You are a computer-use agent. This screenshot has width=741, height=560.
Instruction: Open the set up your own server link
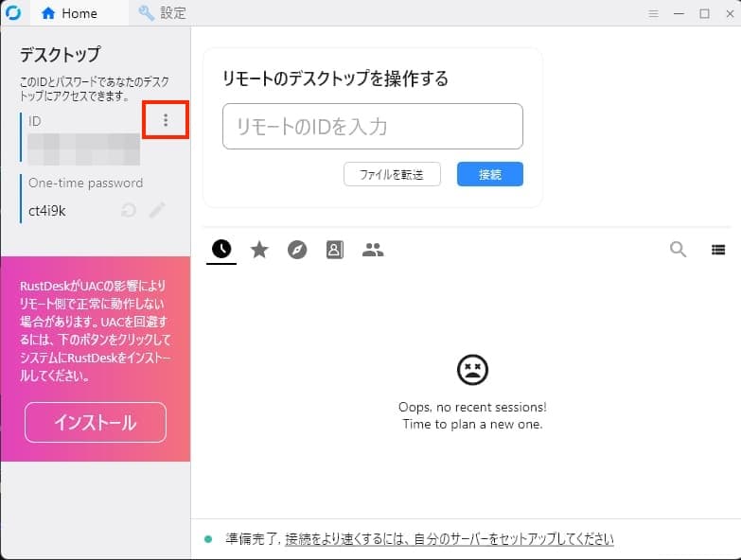(x=449, y=539)
